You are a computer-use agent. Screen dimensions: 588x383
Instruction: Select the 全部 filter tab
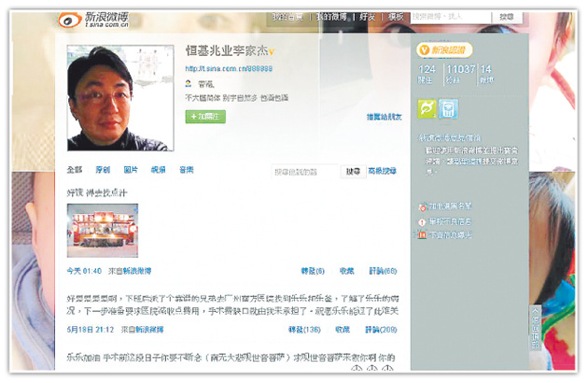tap(75, 170)
